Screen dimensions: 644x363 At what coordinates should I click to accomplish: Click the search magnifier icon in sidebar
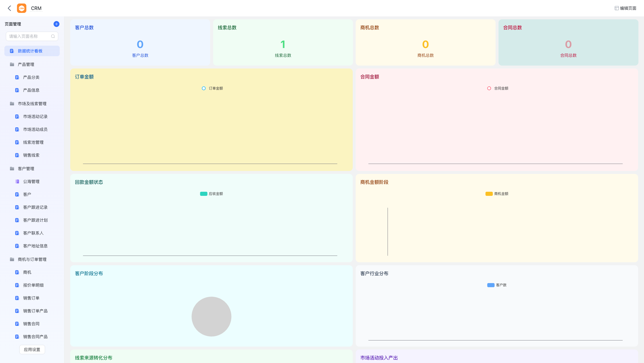click(53, 36)
